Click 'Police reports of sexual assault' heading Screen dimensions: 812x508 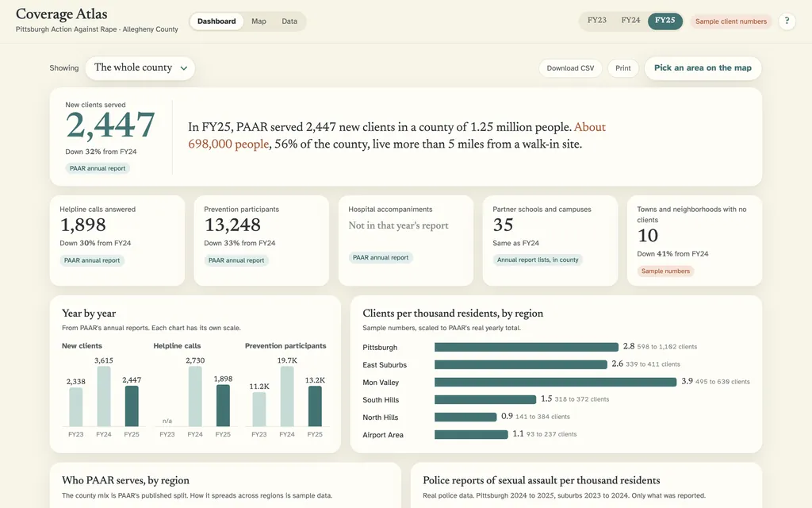pyautogui.click(x=541, y=480)
